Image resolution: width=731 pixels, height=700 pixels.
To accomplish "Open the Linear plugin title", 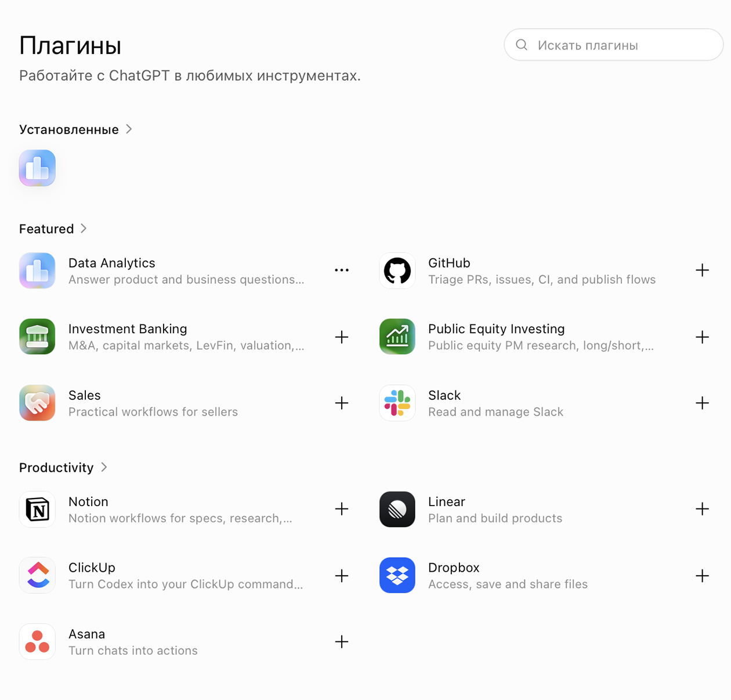I will [x=447, y=501].
